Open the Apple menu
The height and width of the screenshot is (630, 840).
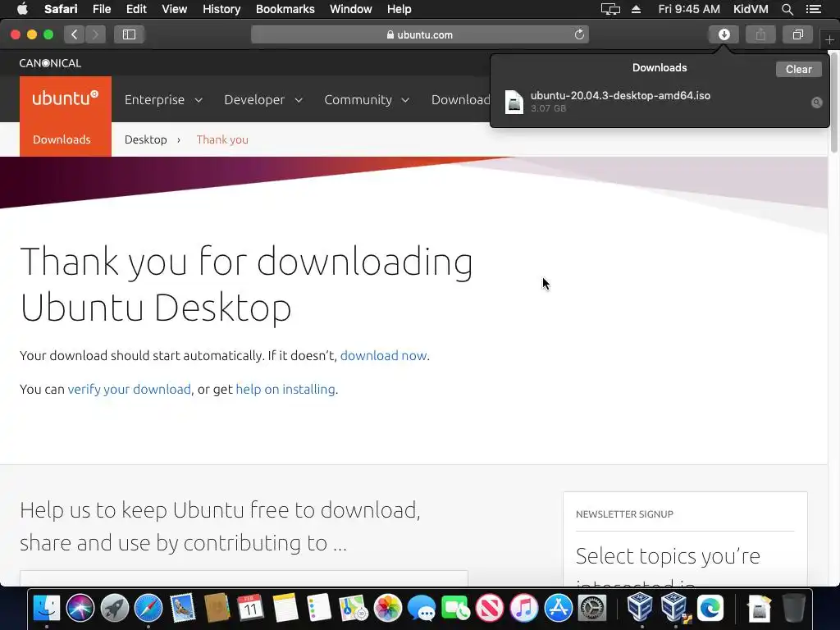point(22,9)
